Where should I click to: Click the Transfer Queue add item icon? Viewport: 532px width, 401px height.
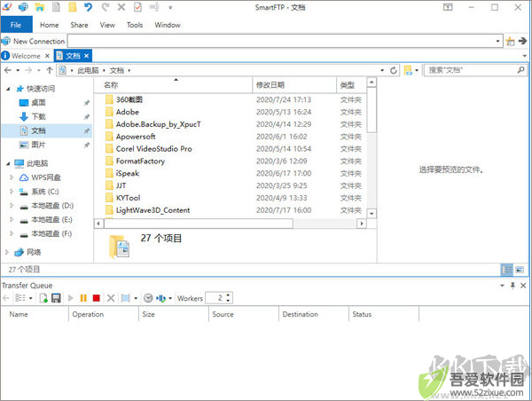(x=43, y=298)
